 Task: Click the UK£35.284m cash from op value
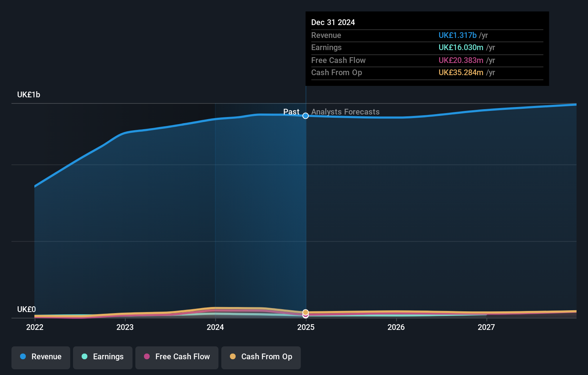coord(461,72)
